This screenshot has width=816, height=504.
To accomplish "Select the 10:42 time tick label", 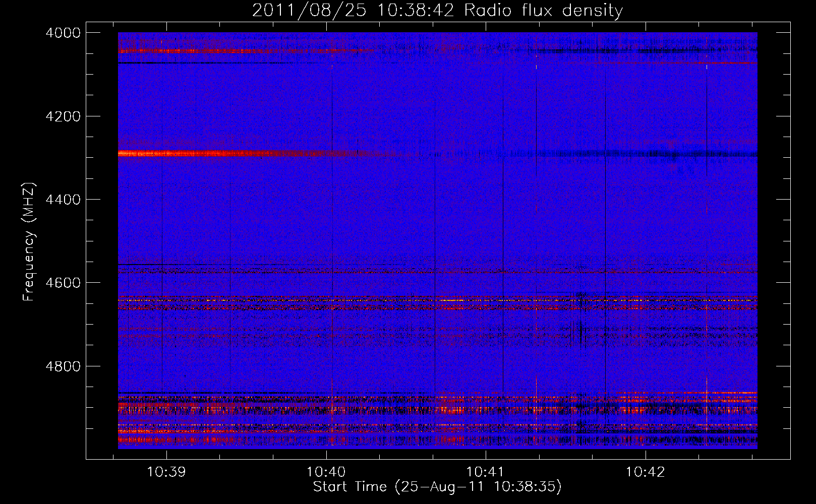I will pyautogui.click(x=645, y=472).
